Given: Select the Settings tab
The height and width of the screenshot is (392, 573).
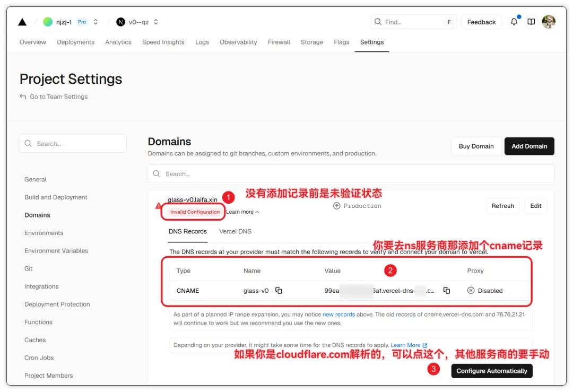Looking at the screenshot, I should click(x=371, y=42).
